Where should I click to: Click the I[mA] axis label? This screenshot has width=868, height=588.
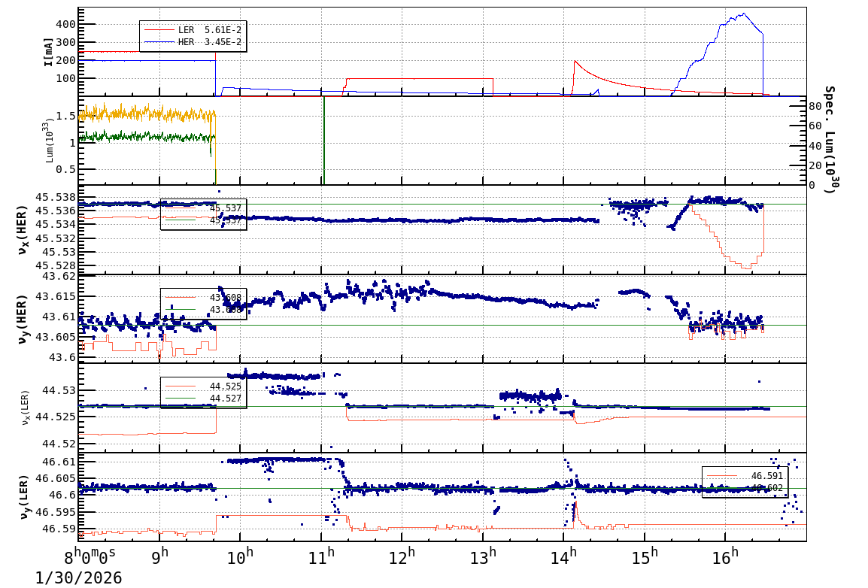coord(49,52)
